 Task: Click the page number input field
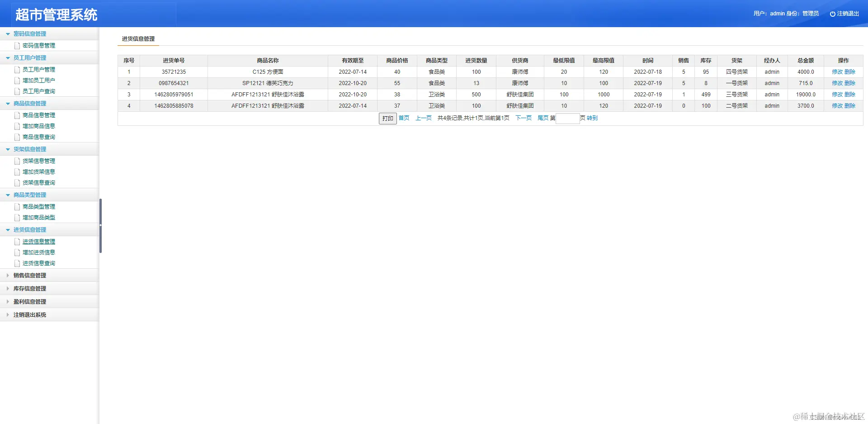[567, 119]
